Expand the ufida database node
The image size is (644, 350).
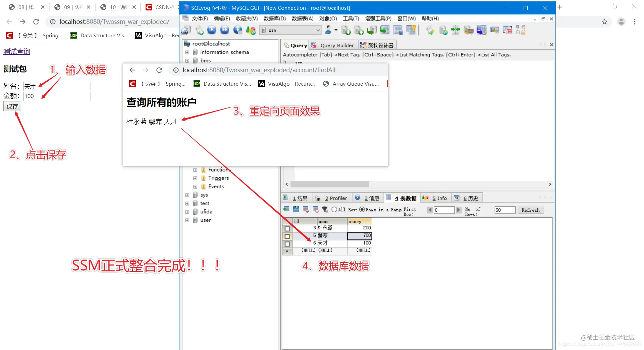point(187,212)
